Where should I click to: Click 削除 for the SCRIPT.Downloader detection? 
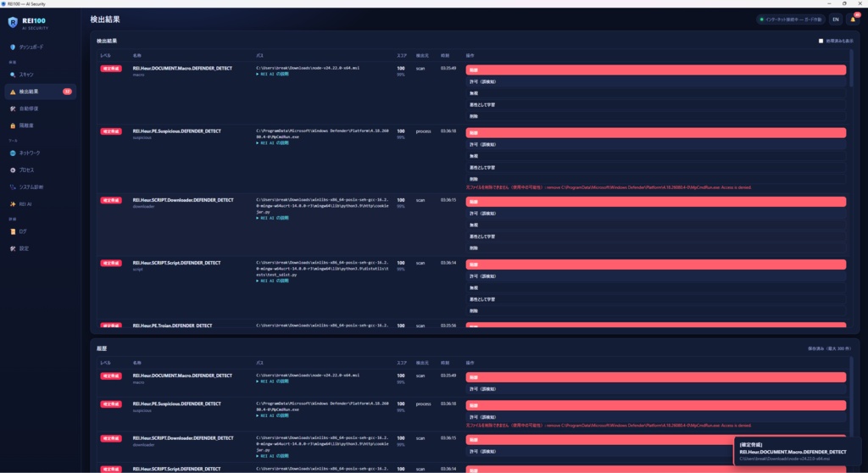pos(655,248)
